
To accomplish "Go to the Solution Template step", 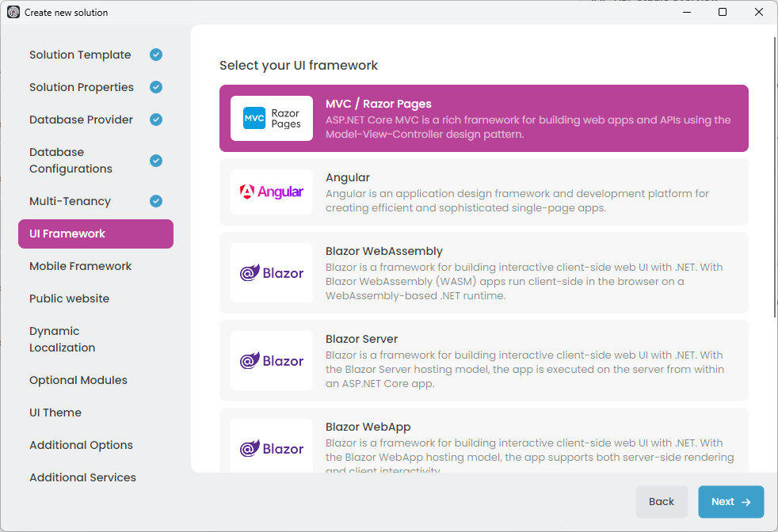I will click(x=96, y=55).
